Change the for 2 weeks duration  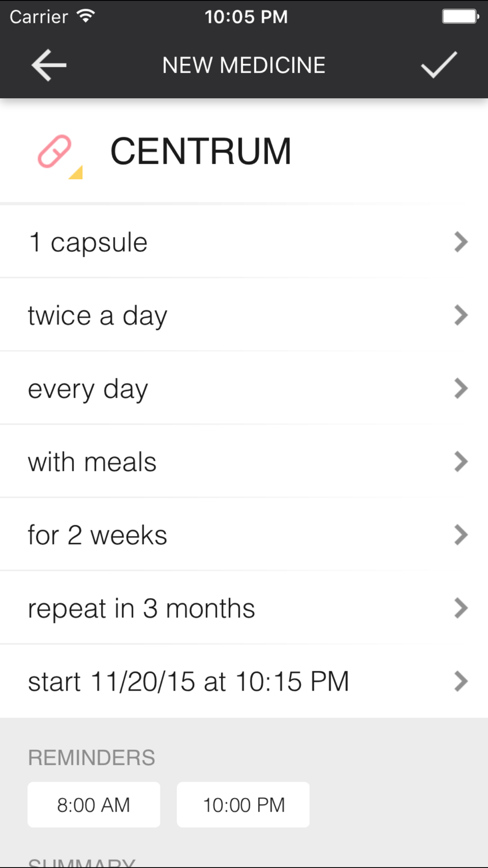(x=244, y=535)
